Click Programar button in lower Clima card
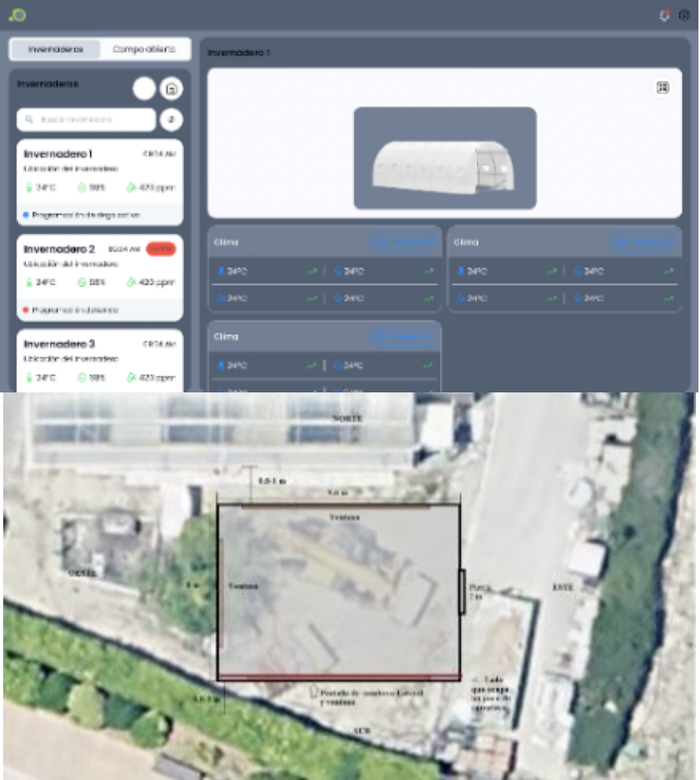 pos(402,337)
